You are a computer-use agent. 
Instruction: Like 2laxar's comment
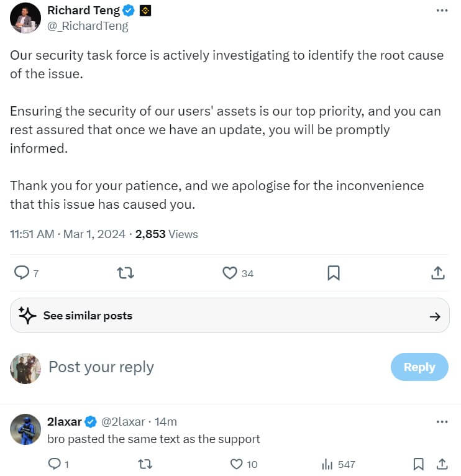pyautogui.click(x=236, y=464)
